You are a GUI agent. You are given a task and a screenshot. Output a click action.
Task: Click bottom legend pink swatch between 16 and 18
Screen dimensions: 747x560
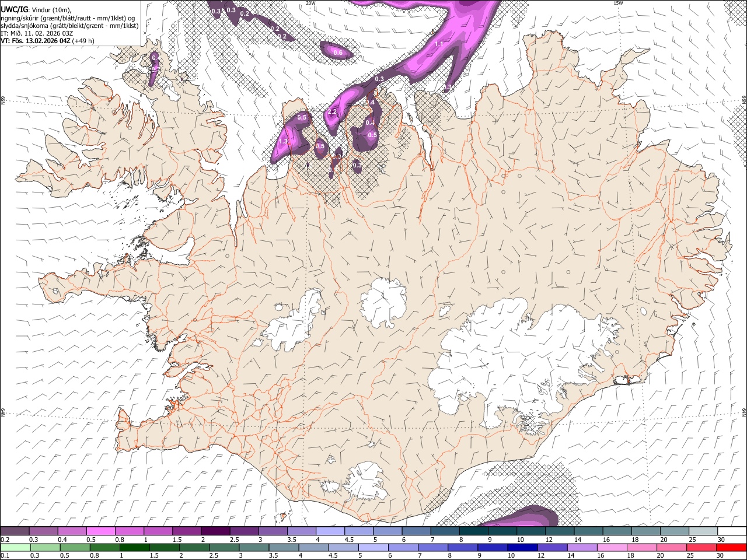612,548
